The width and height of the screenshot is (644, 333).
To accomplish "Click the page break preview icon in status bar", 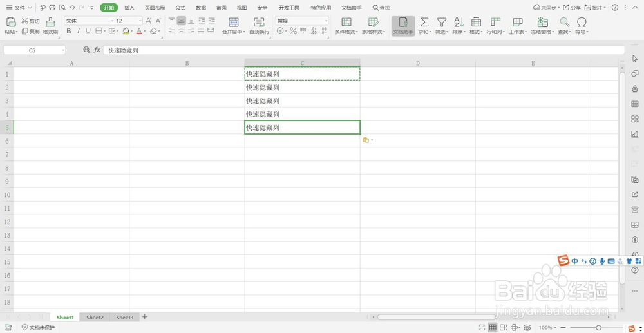I will (x=504, y=327).
